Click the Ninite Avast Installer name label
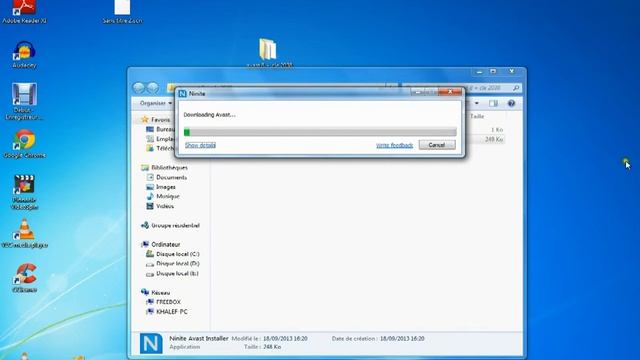 pos(199,338)
